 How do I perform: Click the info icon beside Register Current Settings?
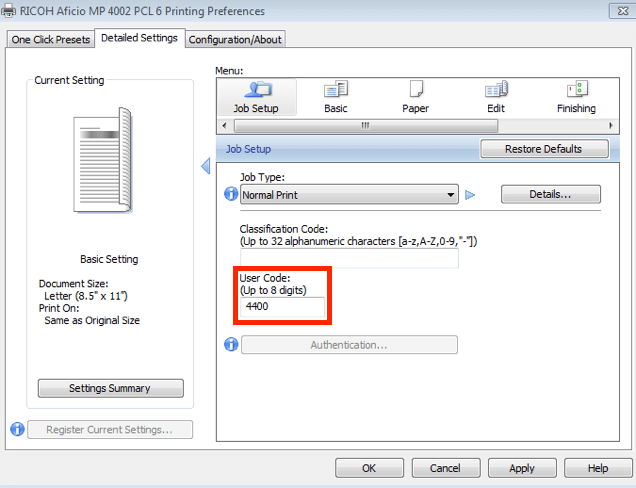coord(17,430)
